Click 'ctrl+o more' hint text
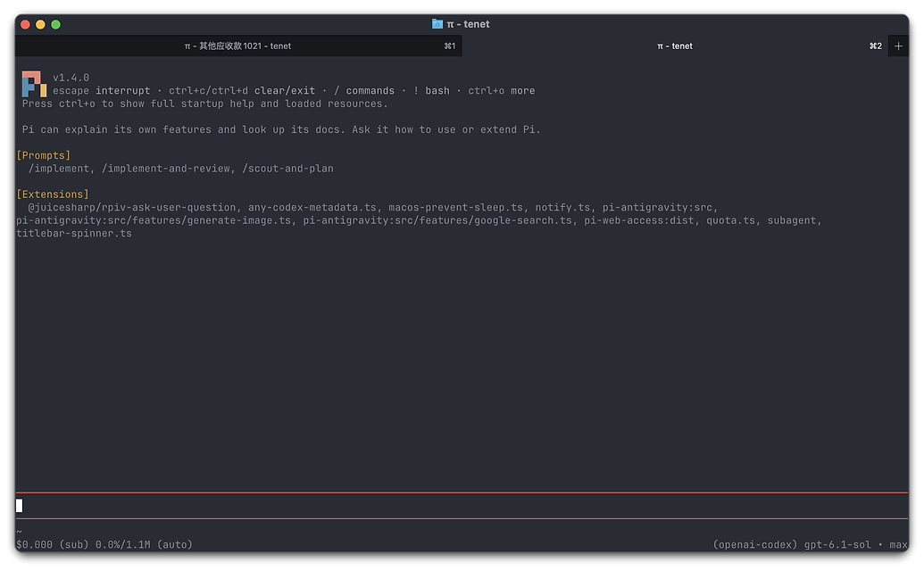924x571 pixels. click(502, 91)
